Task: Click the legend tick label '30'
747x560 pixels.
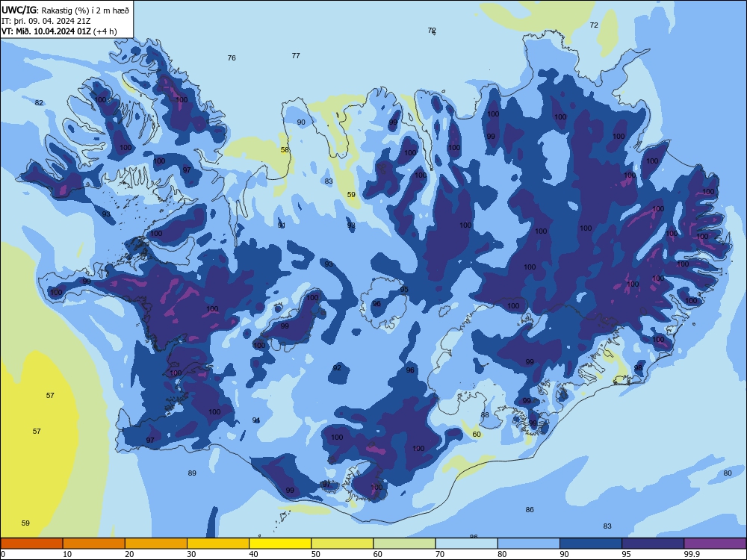Action: click(191, 554)
